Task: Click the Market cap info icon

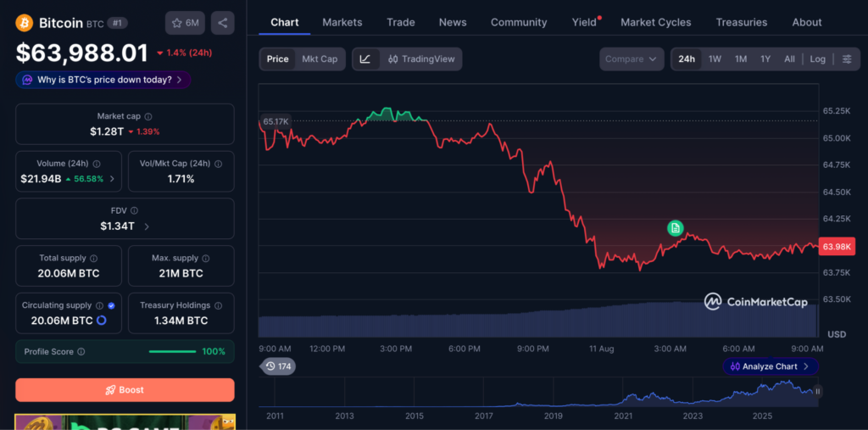Action: (x=148, y=117)
